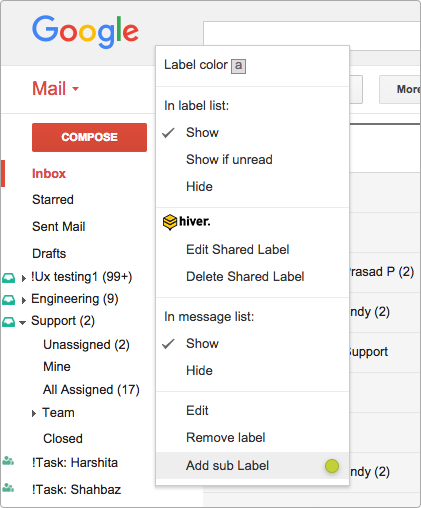This screenshot has height=508, width=421.
Task: Choose Add sub Label
Action: (x=252, y=466)
